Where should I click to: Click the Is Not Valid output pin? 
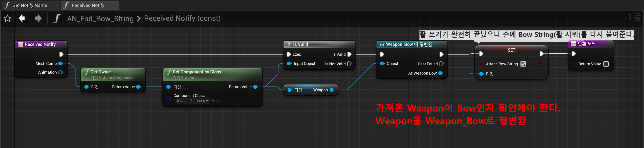point(349,64)
